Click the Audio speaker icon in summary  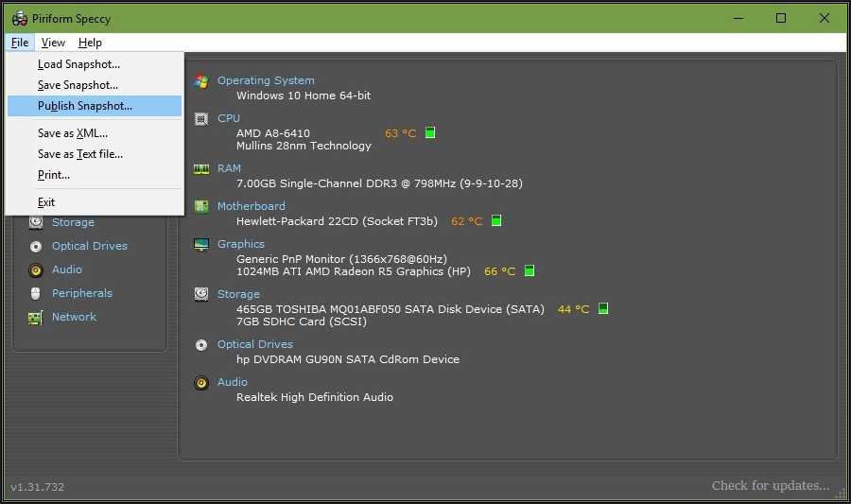(201, 383)
